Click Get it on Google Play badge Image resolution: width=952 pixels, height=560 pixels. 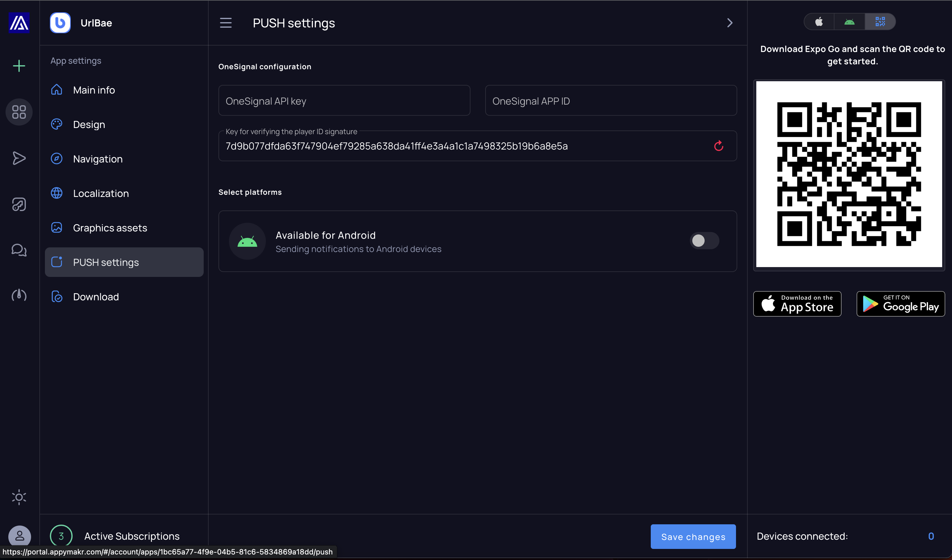(x=901, y=304)
